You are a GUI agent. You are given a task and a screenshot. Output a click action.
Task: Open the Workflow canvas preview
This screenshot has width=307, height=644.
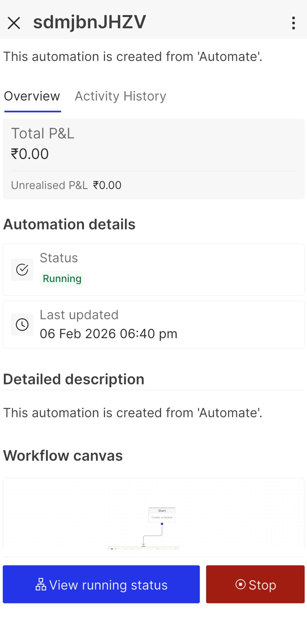click(154, 514)
